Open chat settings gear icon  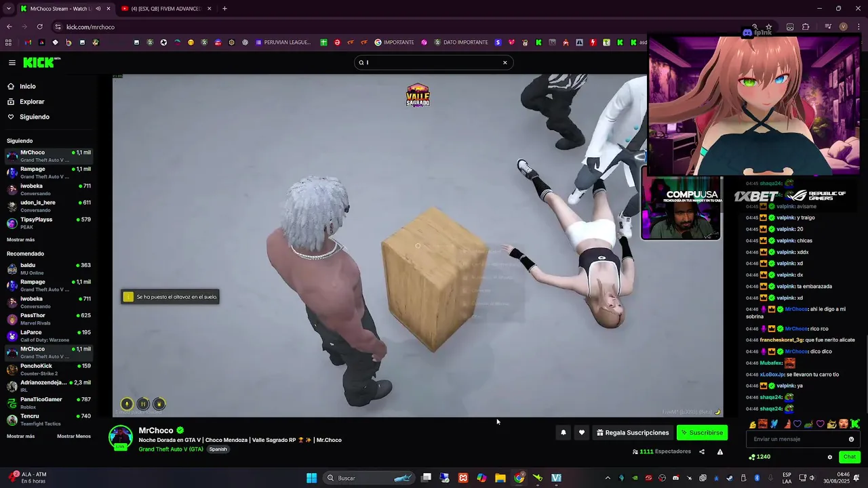(x=829, y=457)
